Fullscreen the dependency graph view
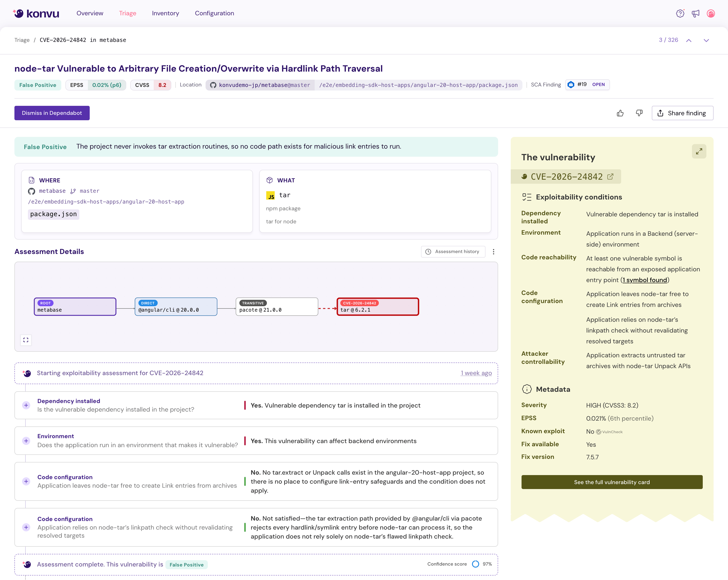 (x=26, y=340)
